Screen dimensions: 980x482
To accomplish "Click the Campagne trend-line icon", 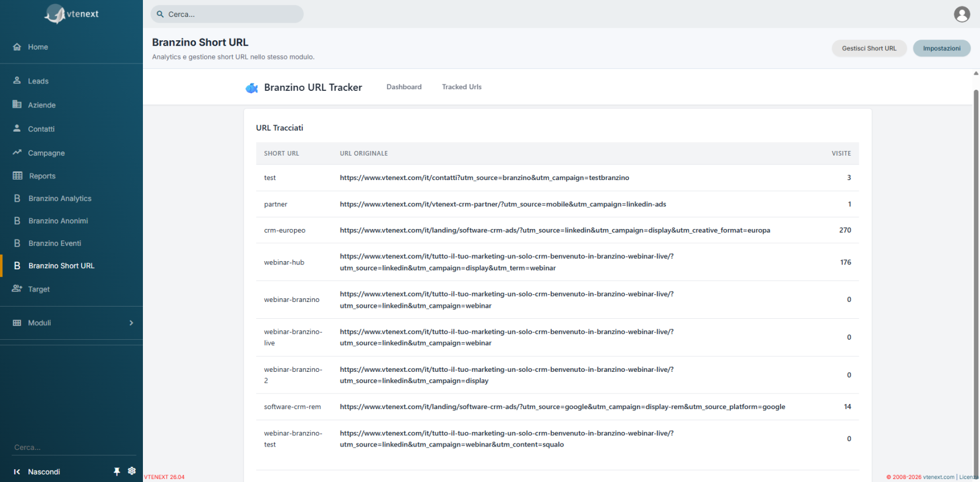I will click(17, 152).
